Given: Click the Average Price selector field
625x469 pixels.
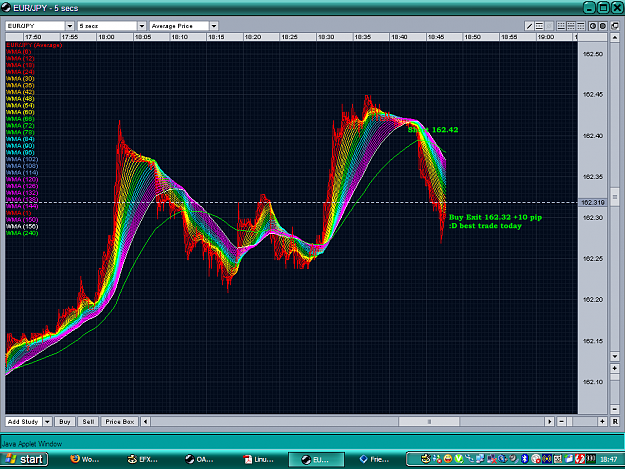Looking at the screenshot, I should (x=180, y=26).
